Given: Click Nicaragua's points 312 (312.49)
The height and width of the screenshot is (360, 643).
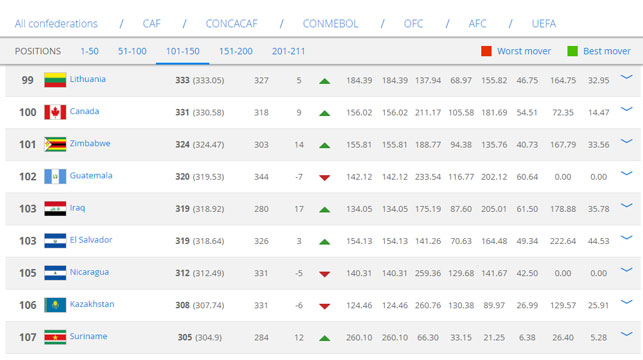Looking at the screenshot, I should click(x=200, y=273).
